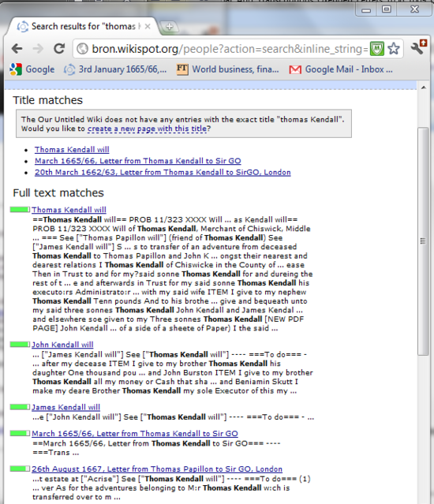Open the wrench settings menu

coord(418,47)
